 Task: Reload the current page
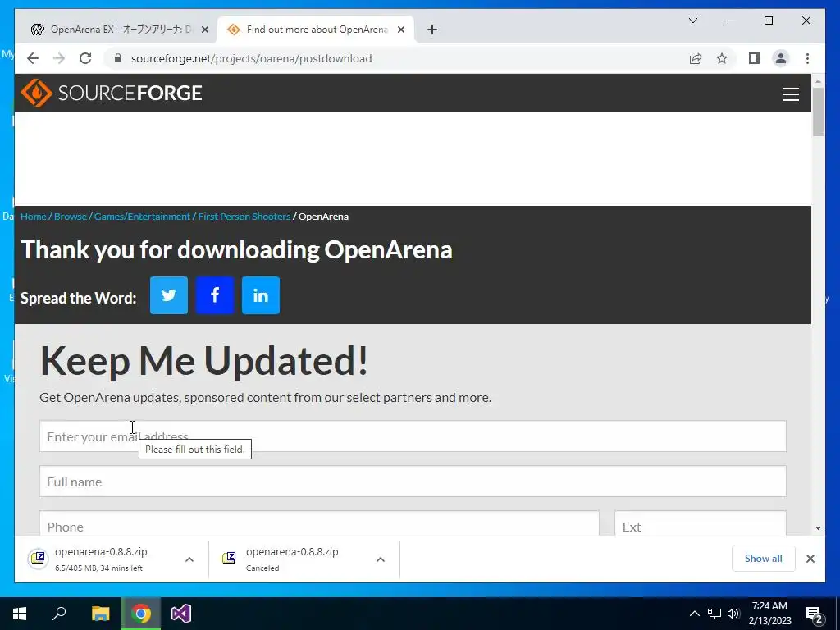[x=85, y=58]
